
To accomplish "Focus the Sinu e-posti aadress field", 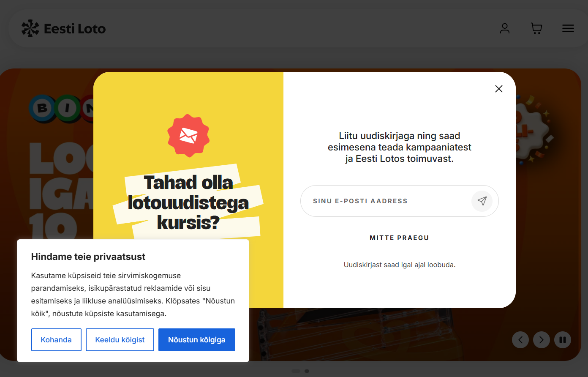I will [x=400, y=201].
